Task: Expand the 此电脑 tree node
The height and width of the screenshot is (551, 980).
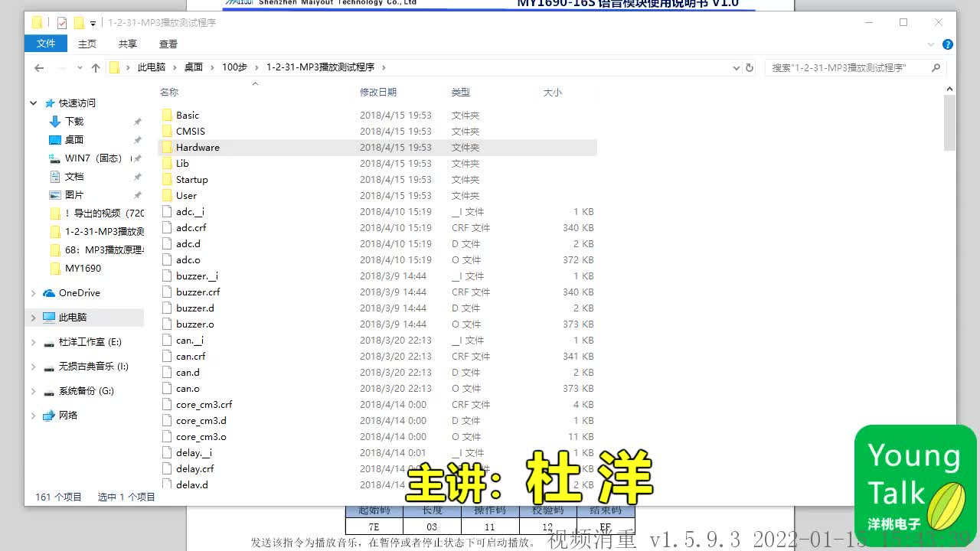Action: click(x=34, y=318)
